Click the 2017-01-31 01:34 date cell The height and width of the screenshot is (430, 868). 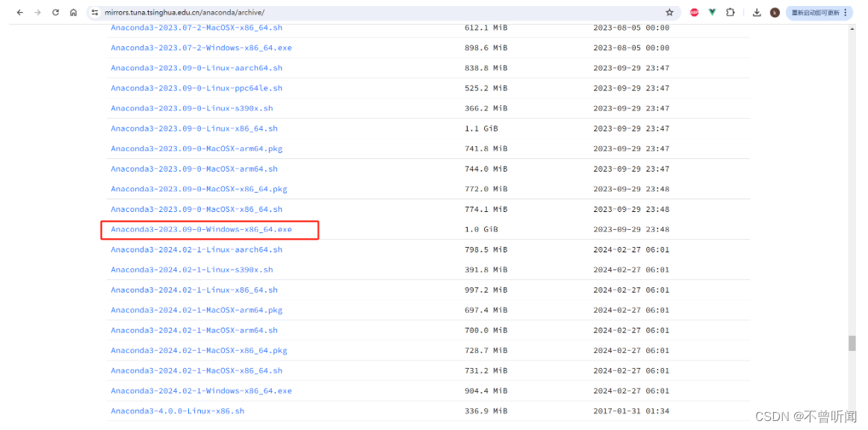click(x=631, y=411)
